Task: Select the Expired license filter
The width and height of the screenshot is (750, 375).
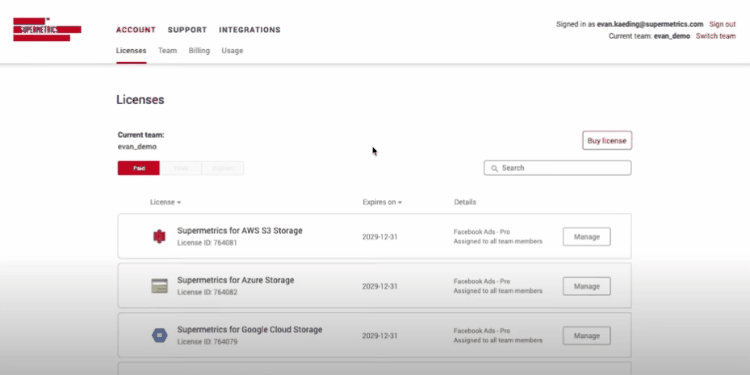Action: coord(223,168)
